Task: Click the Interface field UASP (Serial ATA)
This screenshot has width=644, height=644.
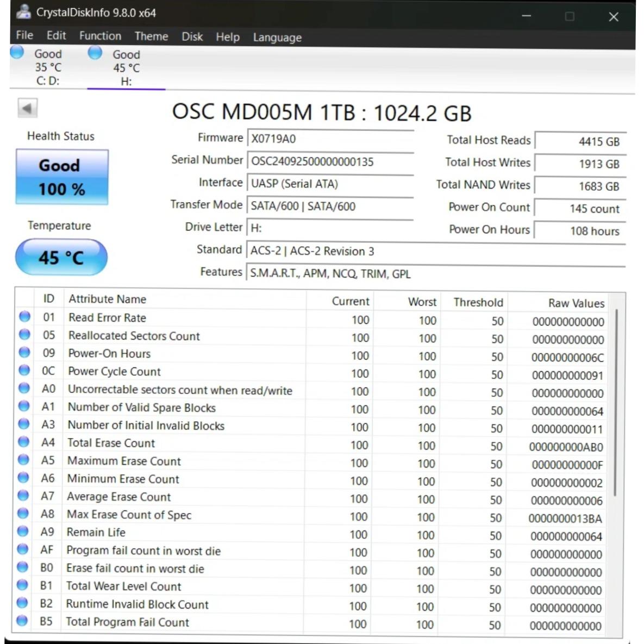Action: [330, 184]
